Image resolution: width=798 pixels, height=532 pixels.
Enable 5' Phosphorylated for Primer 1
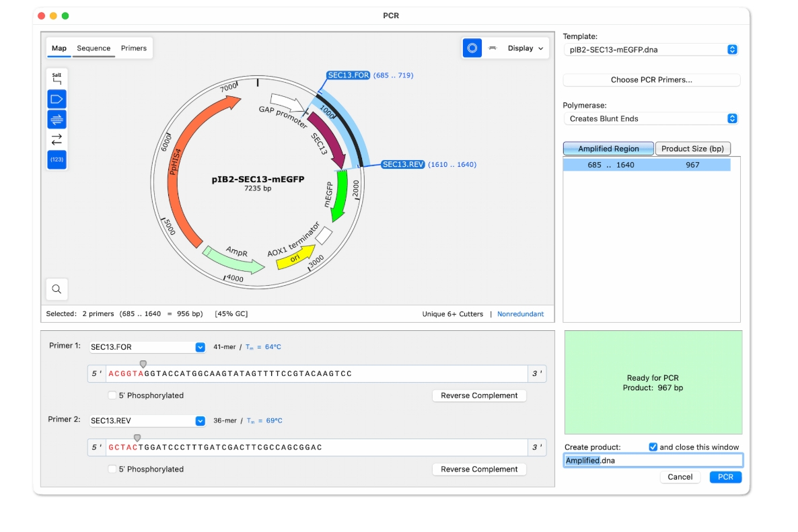click(x=112, y=395)
